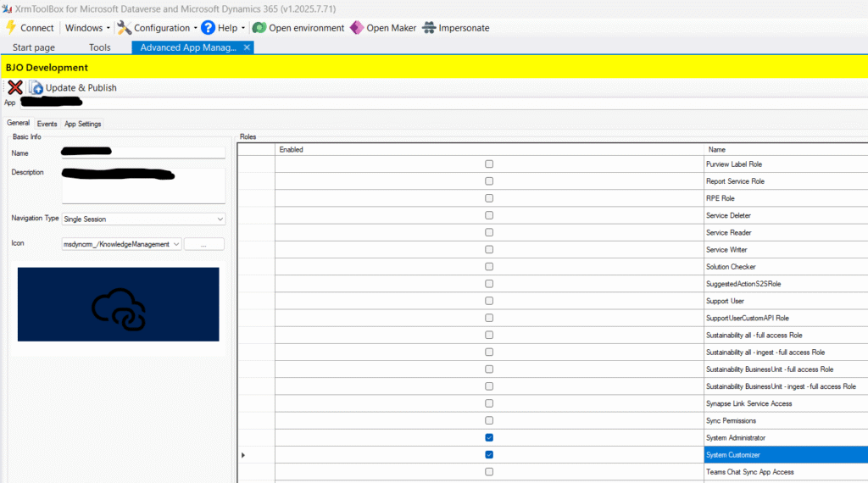Click the blue Help question mark icon
Screen dimensions: 868x483
[208, 28]
